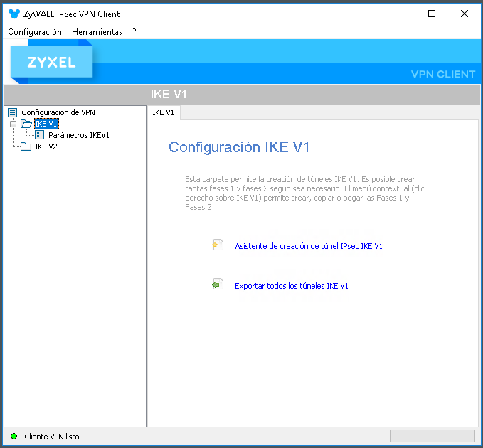
Task: Select the IKE V1 tab
Action: coord(164,112)
